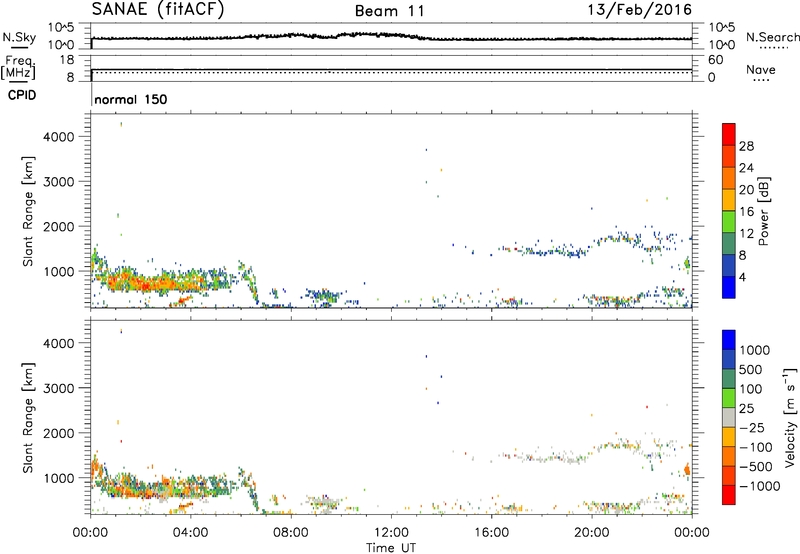Click the '20:00' time axis tick label
The image size is (800, 554).
click(592, 533)
